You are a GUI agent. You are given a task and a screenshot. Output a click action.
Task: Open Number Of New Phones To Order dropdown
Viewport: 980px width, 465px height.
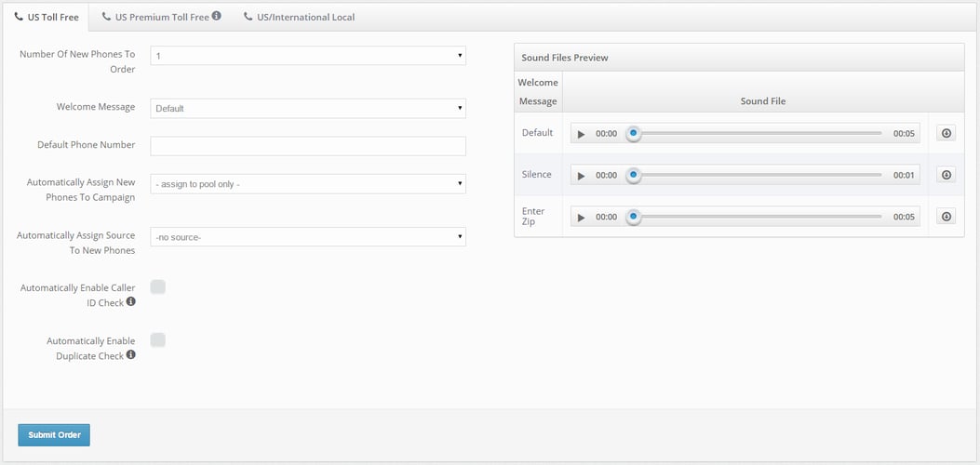click(x=308, y=56)
